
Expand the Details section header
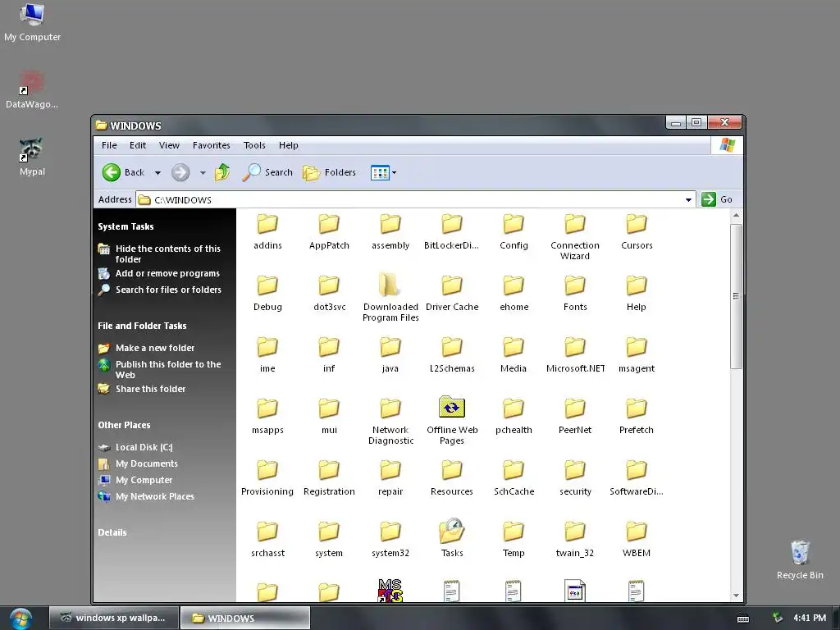pos(112,532)
